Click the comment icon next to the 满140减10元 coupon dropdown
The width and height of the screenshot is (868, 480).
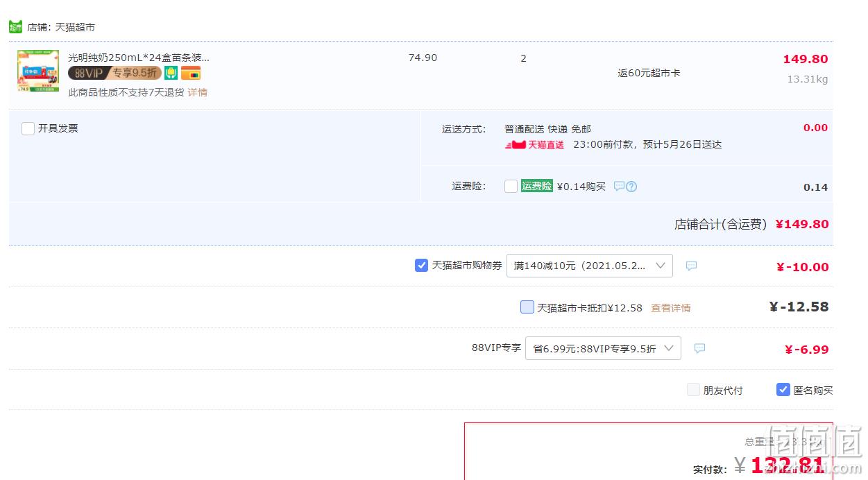tap(691, 266)
